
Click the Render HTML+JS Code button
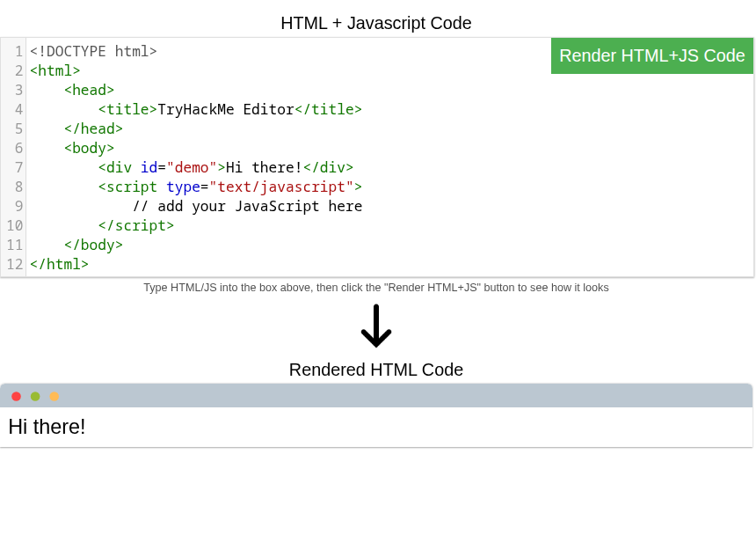(651, 55)
